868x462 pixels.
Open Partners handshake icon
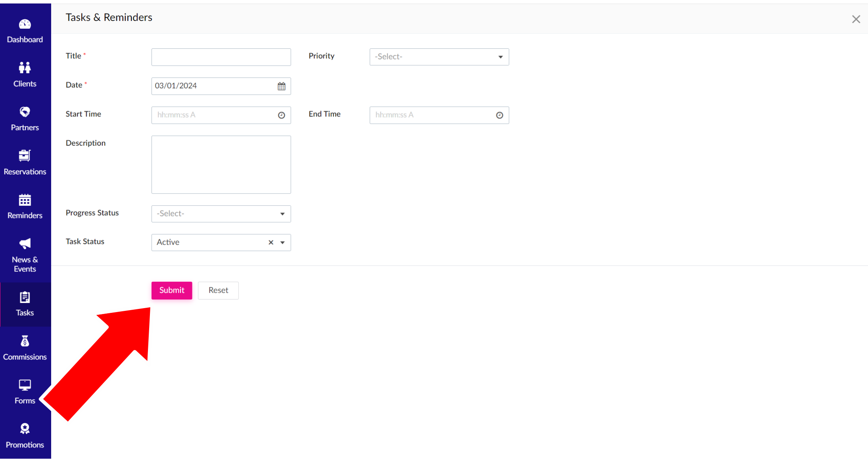(25, 112)
